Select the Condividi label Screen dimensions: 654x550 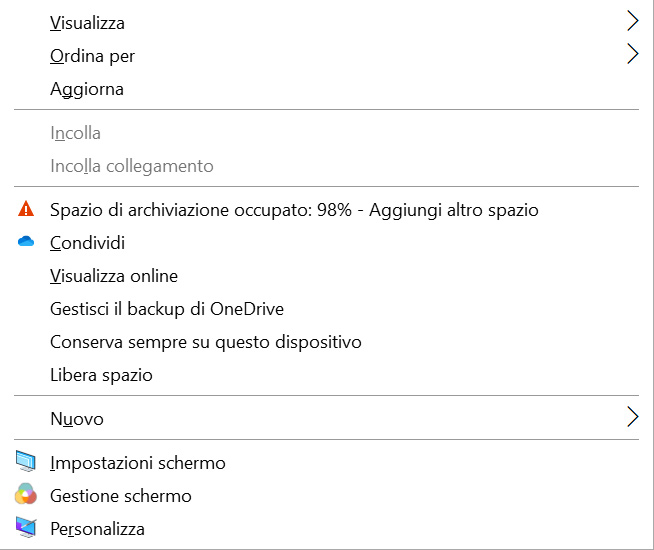[87, 243]
